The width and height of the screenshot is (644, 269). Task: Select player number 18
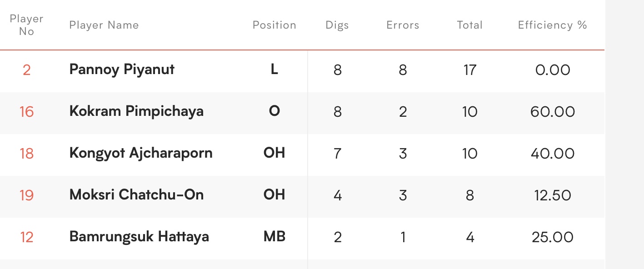point(26,154)
